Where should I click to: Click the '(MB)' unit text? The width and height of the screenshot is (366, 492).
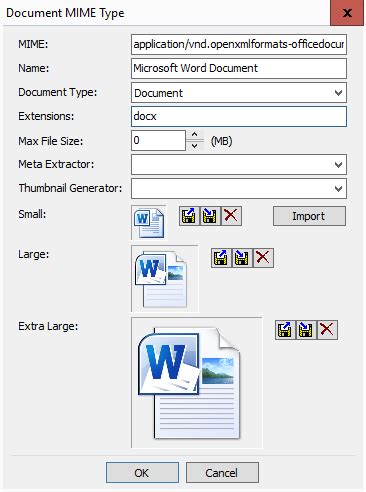coord(221,141)
